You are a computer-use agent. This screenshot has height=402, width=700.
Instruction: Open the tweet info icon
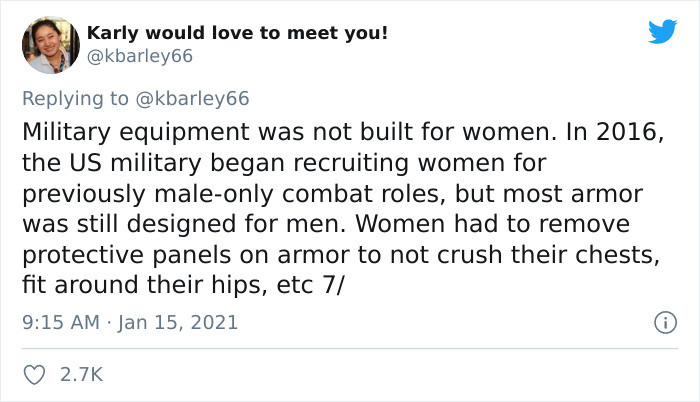tap(660, 323)
